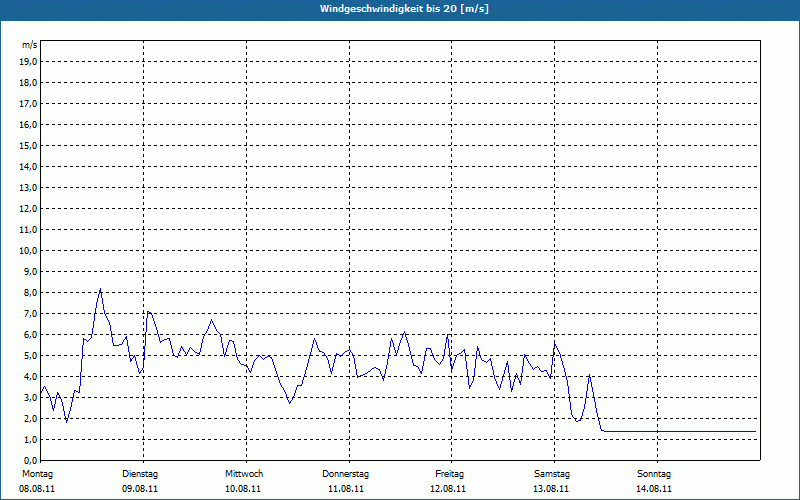Click the '13,0' y-axis value
The image size is (800, 500).
30,187
